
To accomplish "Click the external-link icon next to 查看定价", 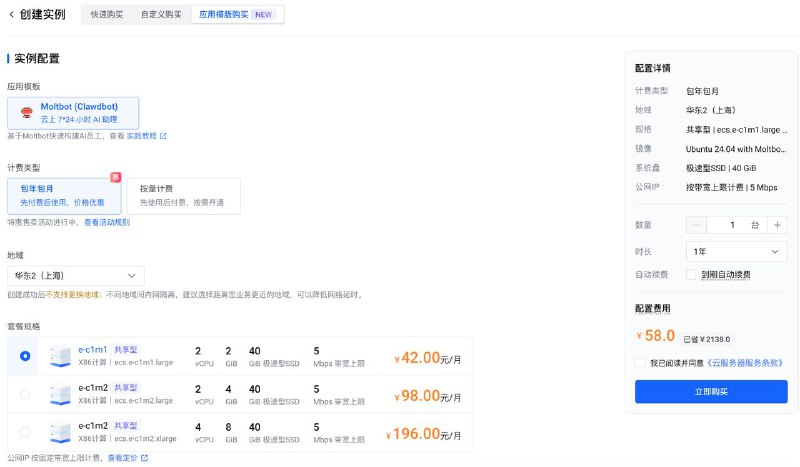I will [144, 458].
